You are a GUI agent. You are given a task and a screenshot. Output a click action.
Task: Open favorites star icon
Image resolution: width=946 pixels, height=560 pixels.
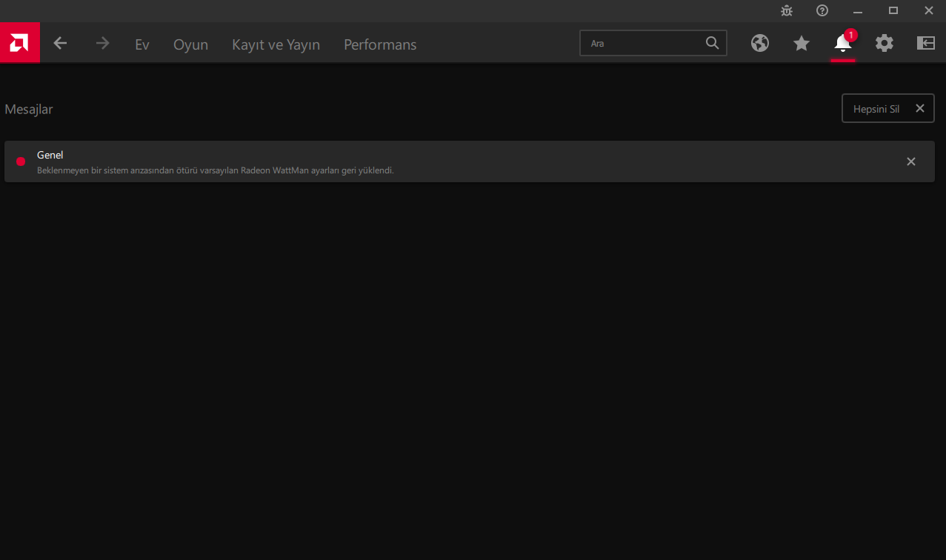[x=802, y=44]
